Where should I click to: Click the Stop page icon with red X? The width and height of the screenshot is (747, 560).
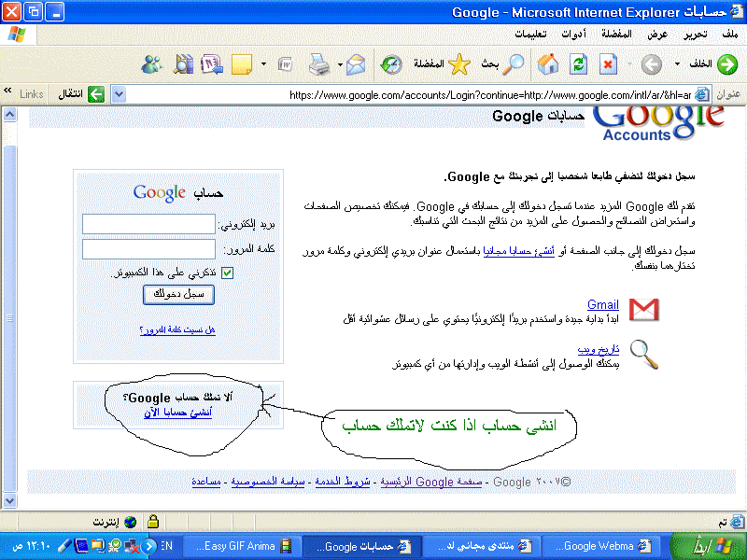tap(608, 64)
